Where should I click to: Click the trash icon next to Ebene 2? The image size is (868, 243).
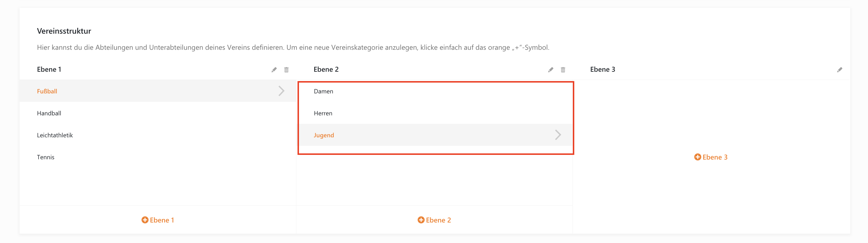[x=563, y=69]
